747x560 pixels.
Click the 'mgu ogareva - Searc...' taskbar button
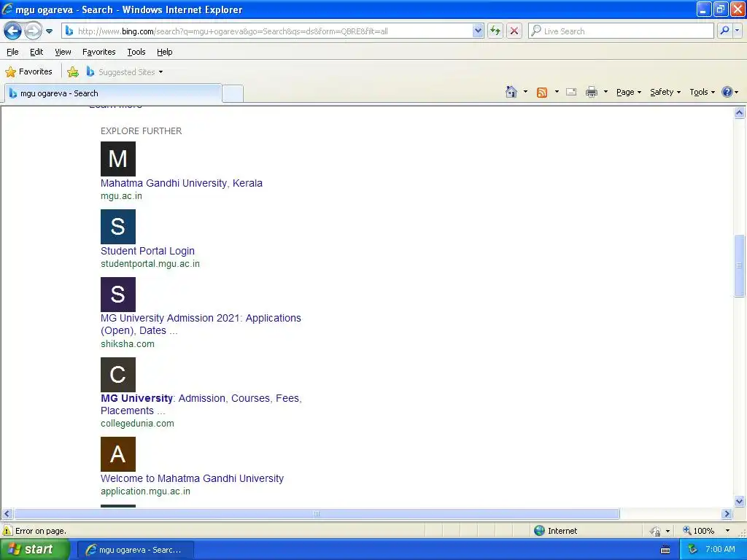tap(135, 550)
